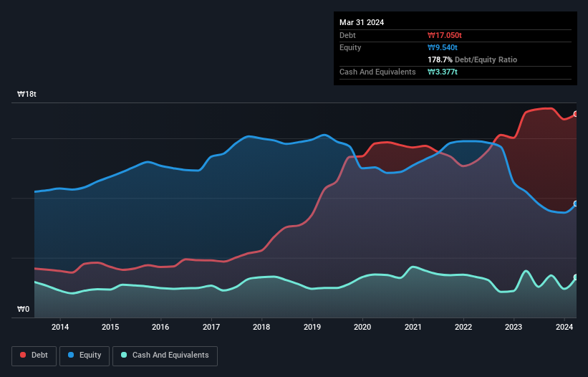Select the 2017 x-axis label

(211, 327)
